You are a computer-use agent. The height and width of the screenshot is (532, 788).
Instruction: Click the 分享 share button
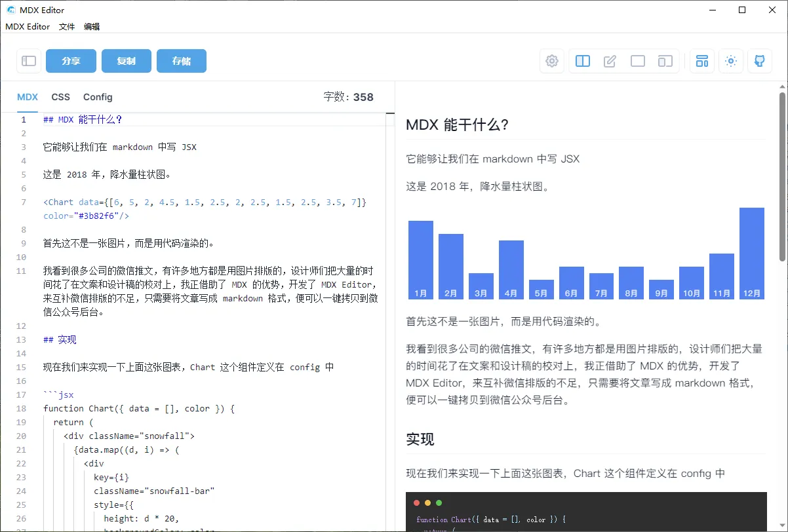[x=71, y=61]
